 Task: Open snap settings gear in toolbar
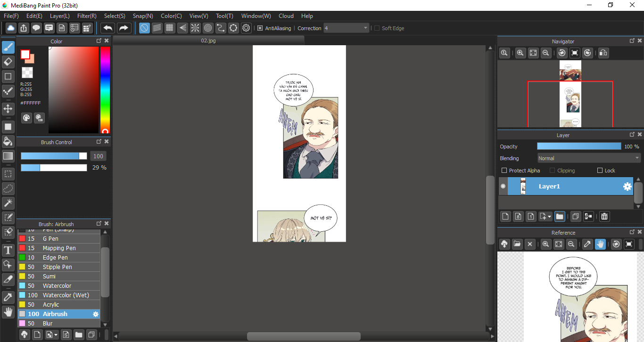point(246,28)
